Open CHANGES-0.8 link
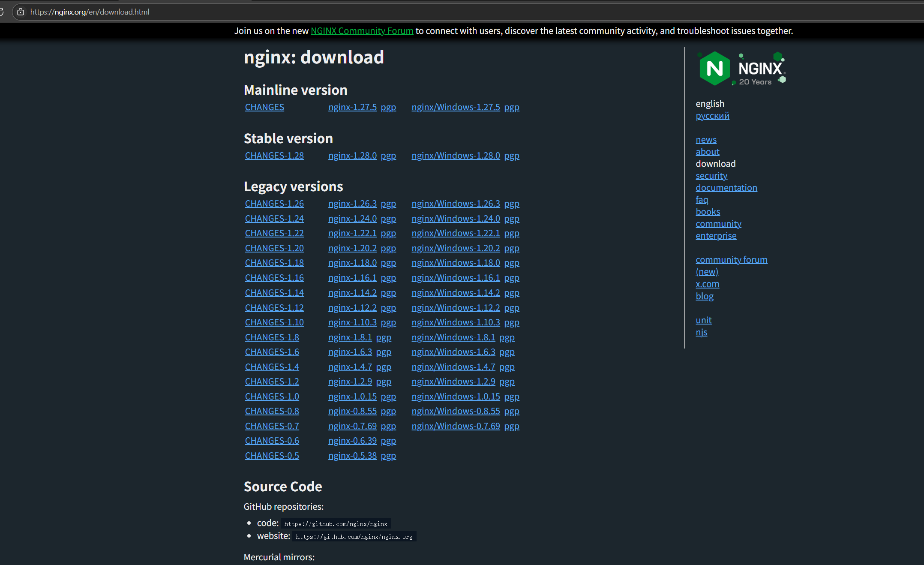Screen dimensions: 924x565 point(272,411)
